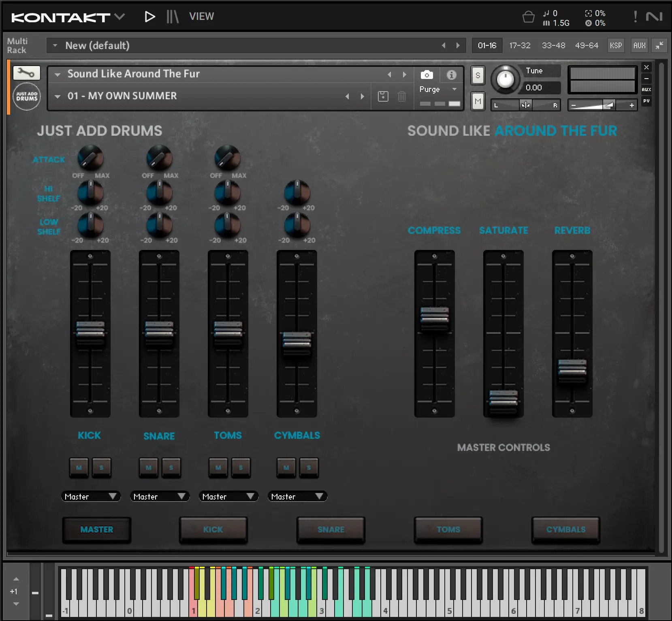
Task: Open the library browser icon in the header
Action: tap(172, 17)
